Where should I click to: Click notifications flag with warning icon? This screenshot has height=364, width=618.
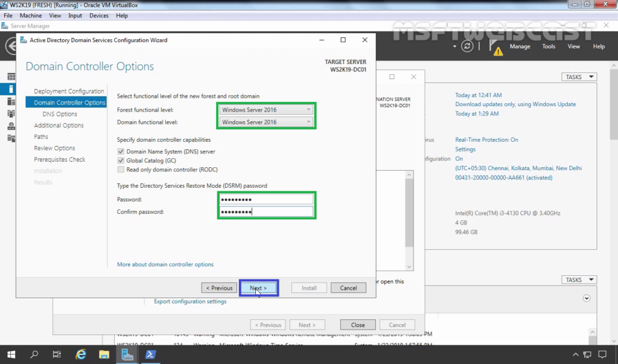[495, 47]
